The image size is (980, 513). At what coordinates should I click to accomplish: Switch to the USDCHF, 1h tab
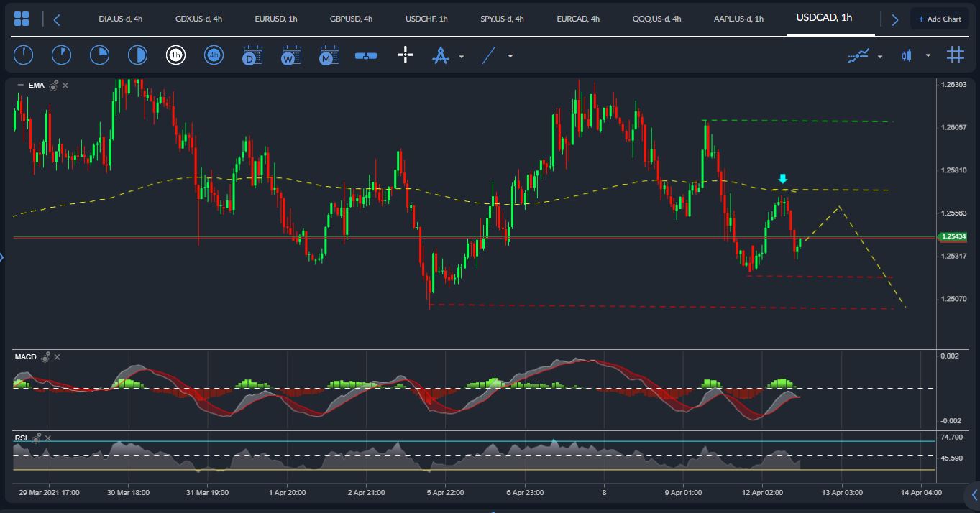(x=426, y=19)
